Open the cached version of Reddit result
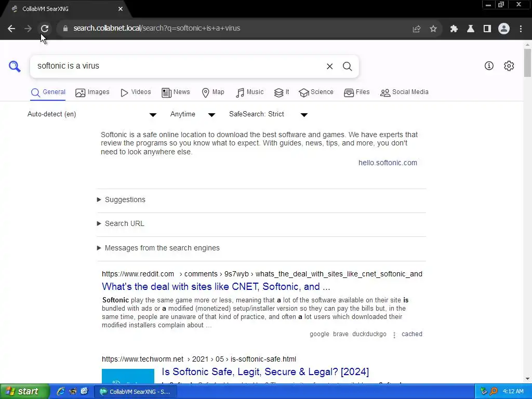Screen dimensions: 532x399 [x=412, y=334]
